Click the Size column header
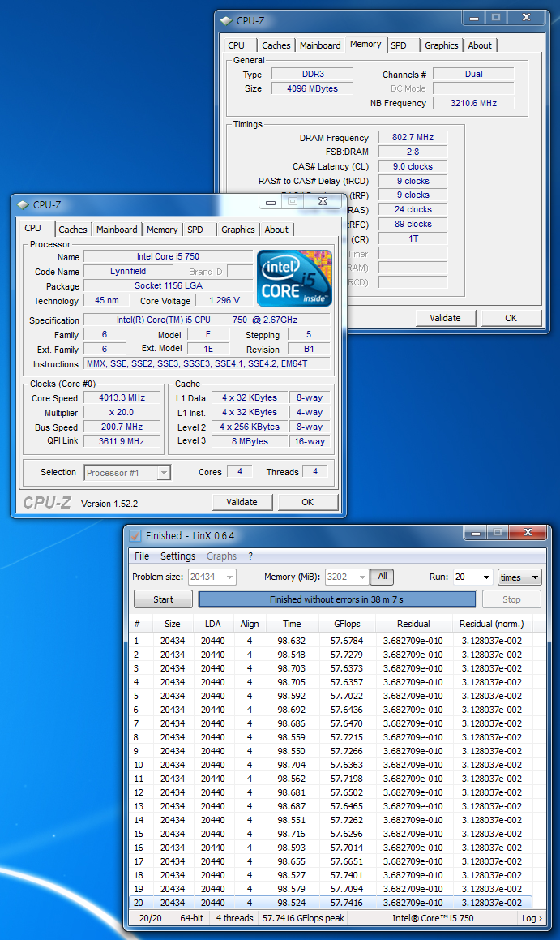The width and height of the screenshot is (560, 940). [173, 624]
